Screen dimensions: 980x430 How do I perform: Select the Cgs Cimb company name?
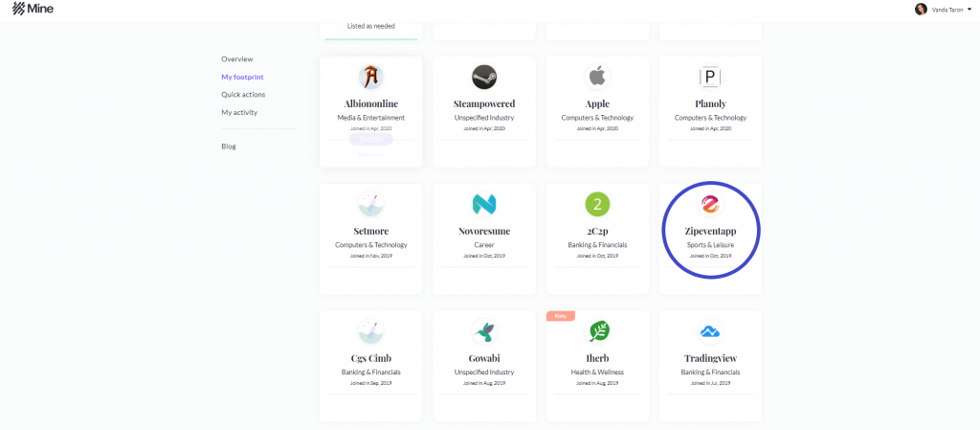coord(371,358)
